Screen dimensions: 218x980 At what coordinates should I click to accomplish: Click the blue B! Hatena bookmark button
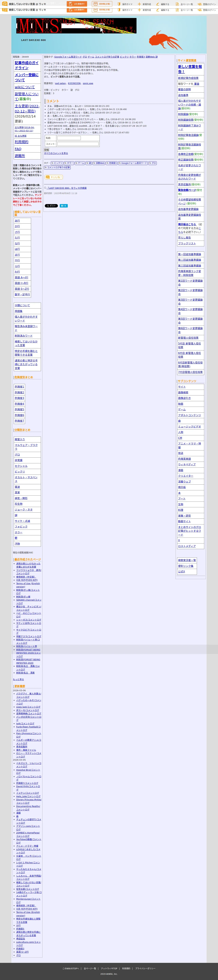coord(63,206)
